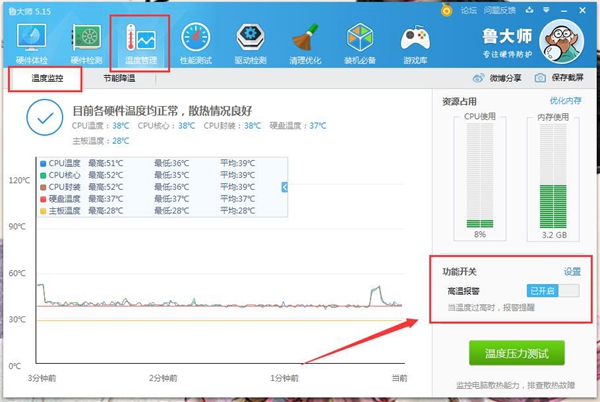Click 优化内存 optimize memory link
Screen dimensions: 600x402
point(566,101)
